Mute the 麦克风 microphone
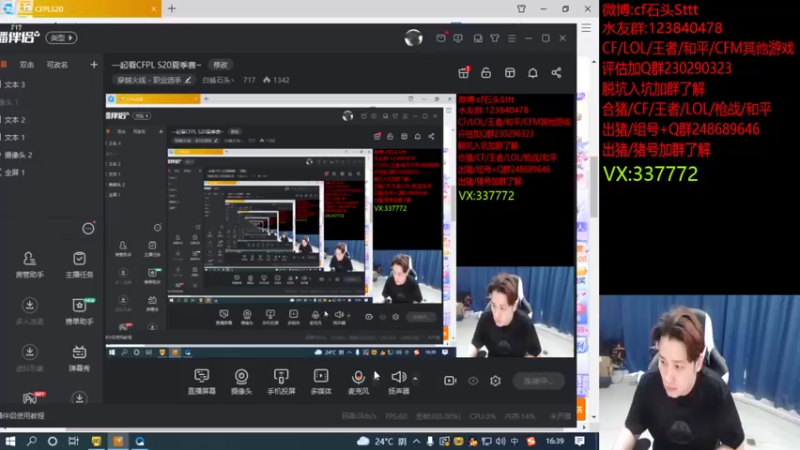Screen dimensions: 800x450 358,381
